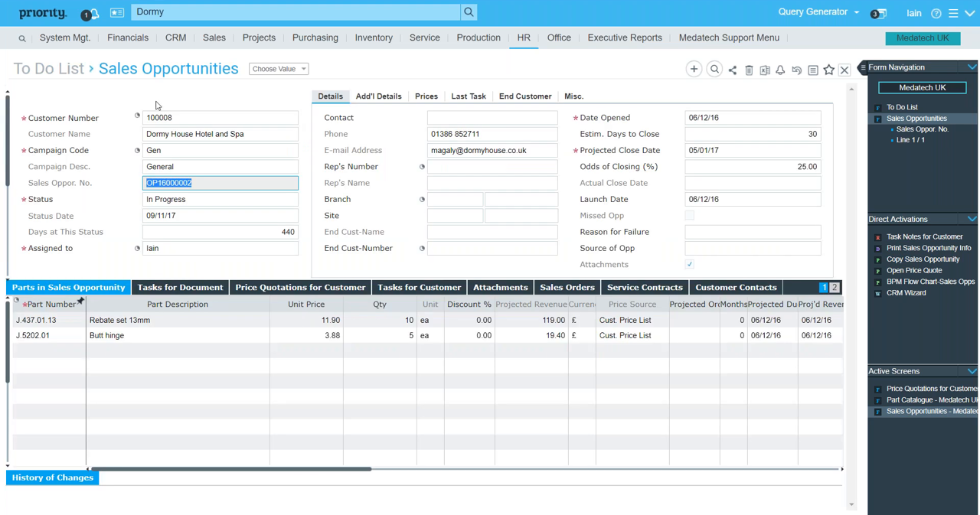Click the contact card icon beside search
The height and width of the screenshot is (515, 980).
click(117, 12)
